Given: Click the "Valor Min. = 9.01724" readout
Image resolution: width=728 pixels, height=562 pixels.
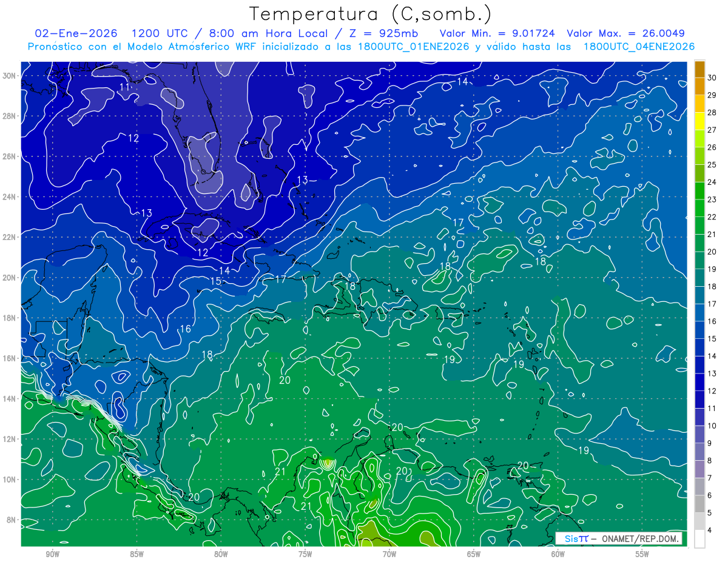Looking at the screenshot, I should [x=497, y=33].
